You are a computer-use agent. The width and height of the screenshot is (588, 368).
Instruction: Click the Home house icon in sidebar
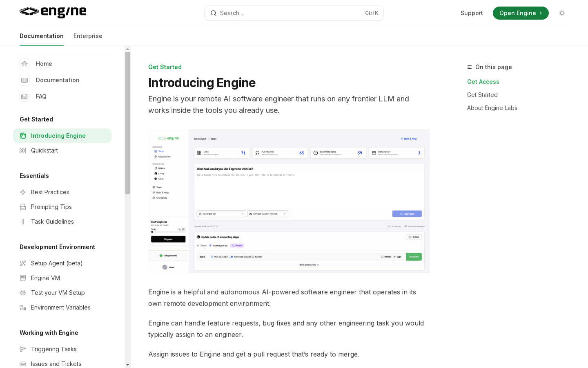(x=24, y=64)
